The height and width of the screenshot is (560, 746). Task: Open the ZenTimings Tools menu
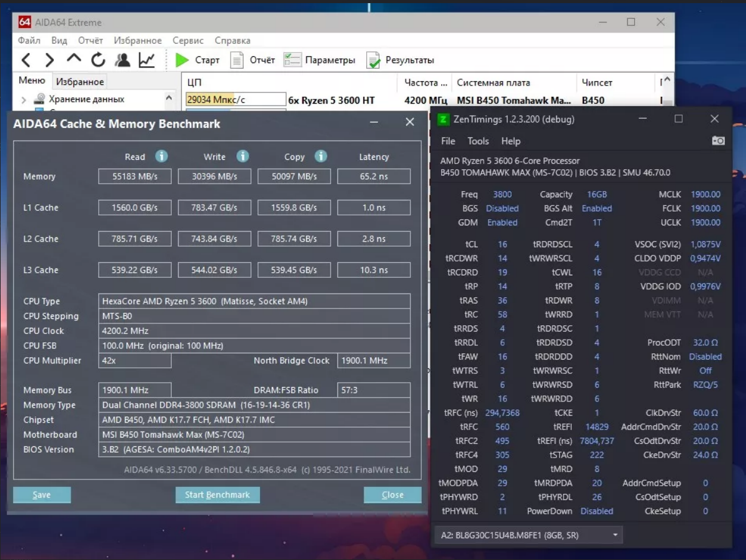(x=478, y=141)
